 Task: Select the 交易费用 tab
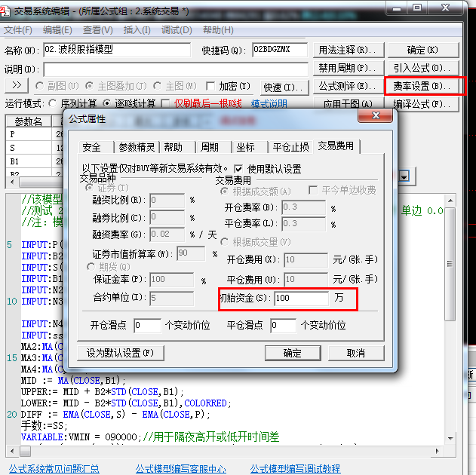(336, 146)
